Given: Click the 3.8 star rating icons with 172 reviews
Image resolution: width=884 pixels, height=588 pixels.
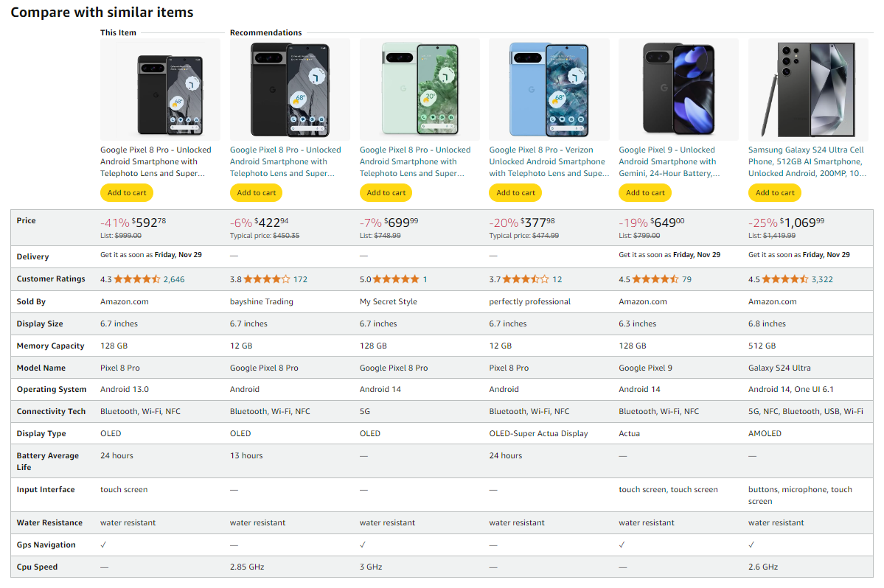Looking at the screenshot, I should click(267, 279).
